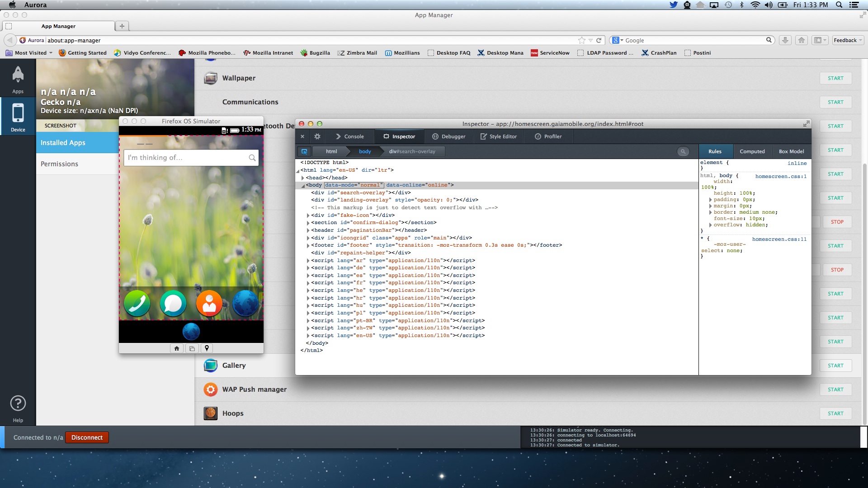Select div#search-overlay in breadcrumbs
868x488 pixels.
412,152
